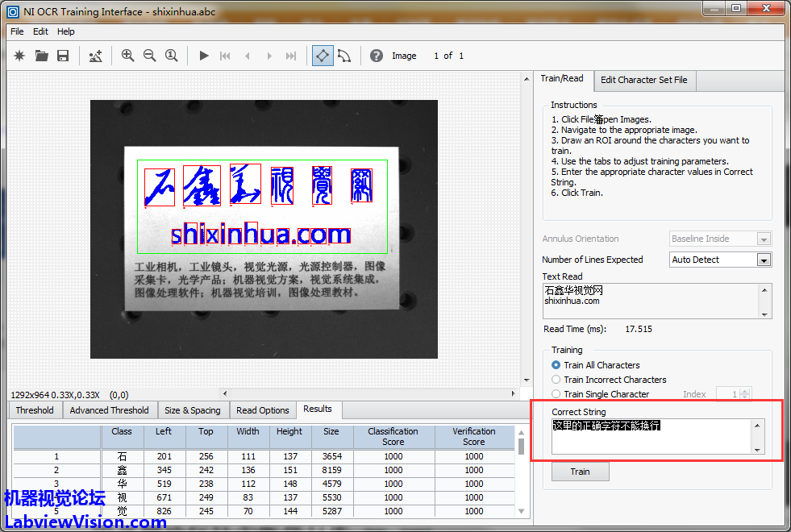Open help with the question mark icon
Screen dimensions: 791x532
(377, 56)
